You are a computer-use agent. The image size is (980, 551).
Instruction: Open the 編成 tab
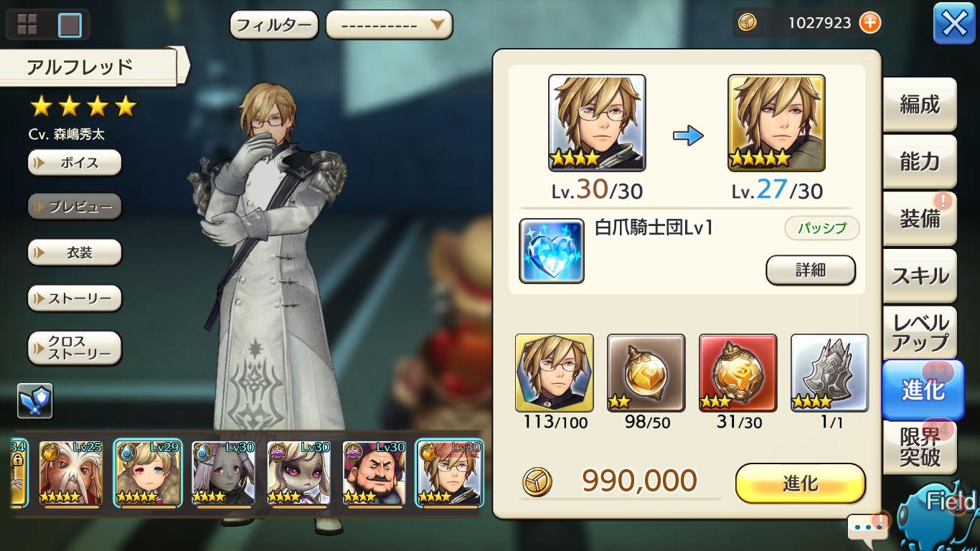click(919, 105)
